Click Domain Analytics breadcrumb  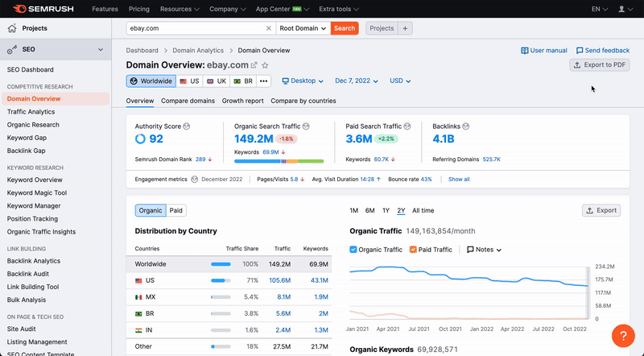tap(198, 51)
